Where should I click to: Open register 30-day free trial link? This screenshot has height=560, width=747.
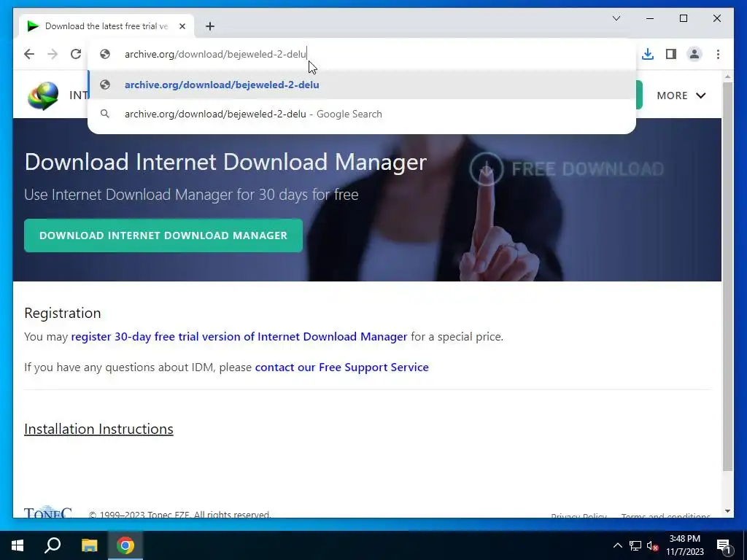pyautogui.click(x=239, y=337)
